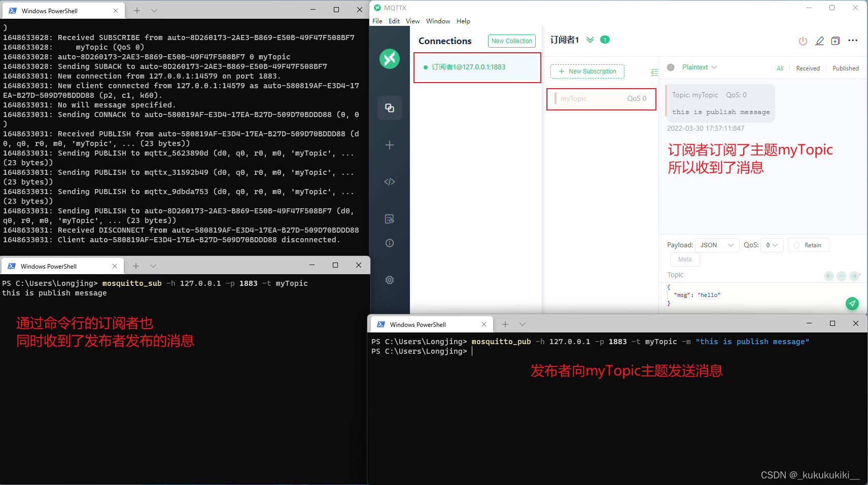The width and height of the screenshot is (868, 485).
Task: Click the received message bubble from myTopic
Action: tap(720, 103)
